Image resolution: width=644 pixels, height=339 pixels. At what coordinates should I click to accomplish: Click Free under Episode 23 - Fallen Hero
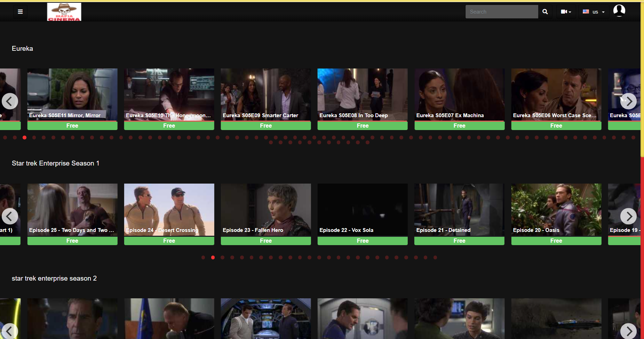[x=265, y=241]
